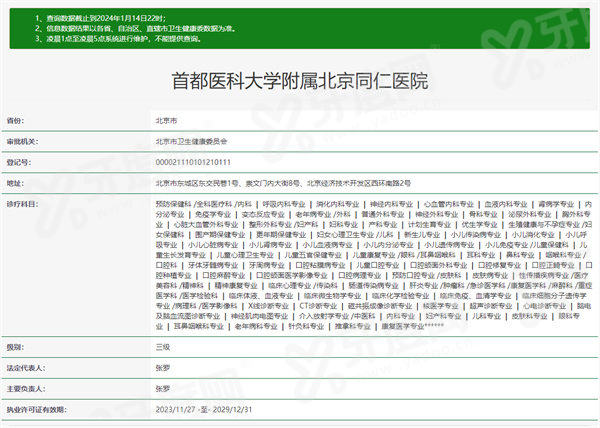
Task: Click 肾病学专业 in the specialty list
Action: [556, 204]
